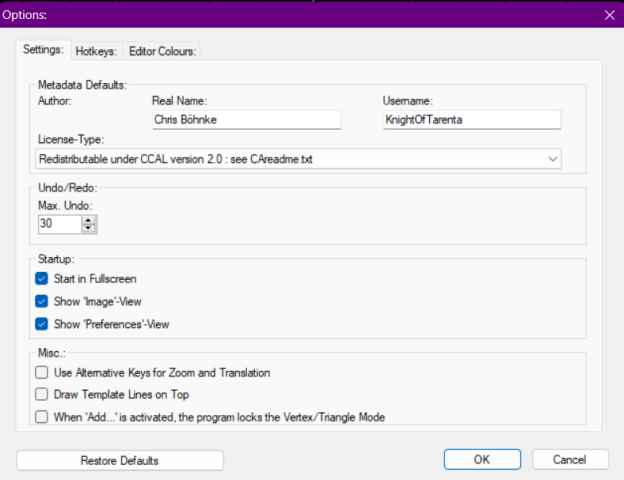Uncheck Show 'Image'-View

41,301
